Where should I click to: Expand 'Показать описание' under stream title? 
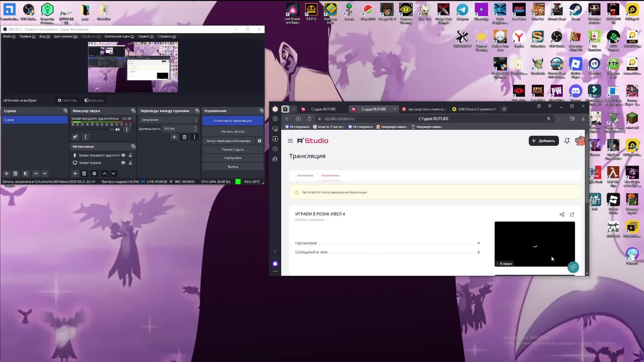click(x=311, y=220)
